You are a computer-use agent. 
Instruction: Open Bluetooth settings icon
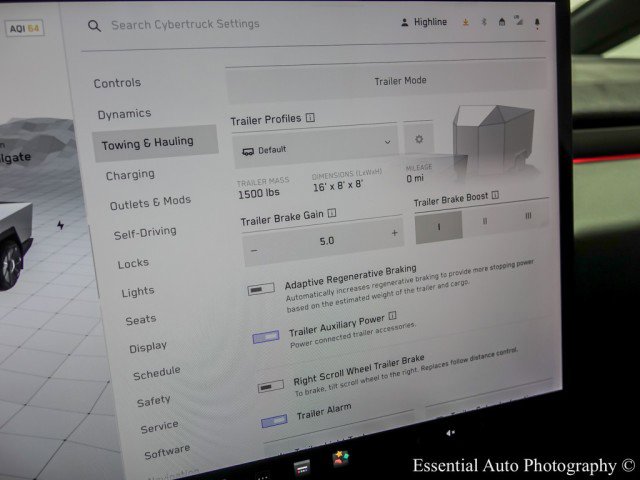point(484,22)
